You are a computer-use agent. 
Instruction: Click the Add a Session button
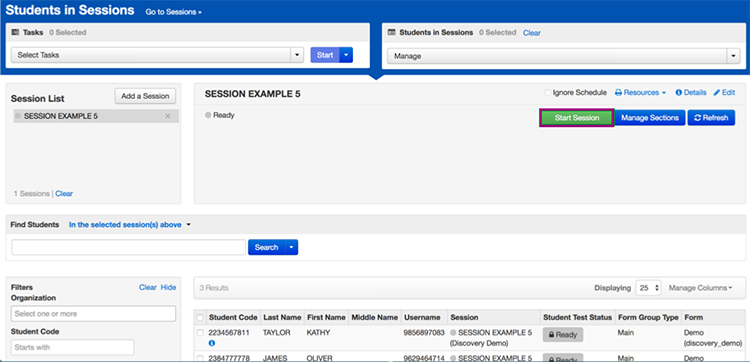tap(145, 96)
